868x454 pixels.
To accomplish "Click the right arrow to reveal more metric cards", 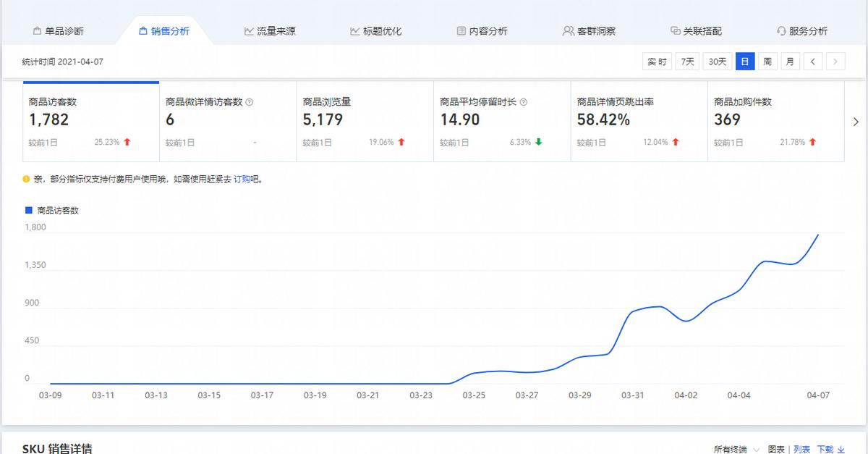I will (x=856, y=122).
